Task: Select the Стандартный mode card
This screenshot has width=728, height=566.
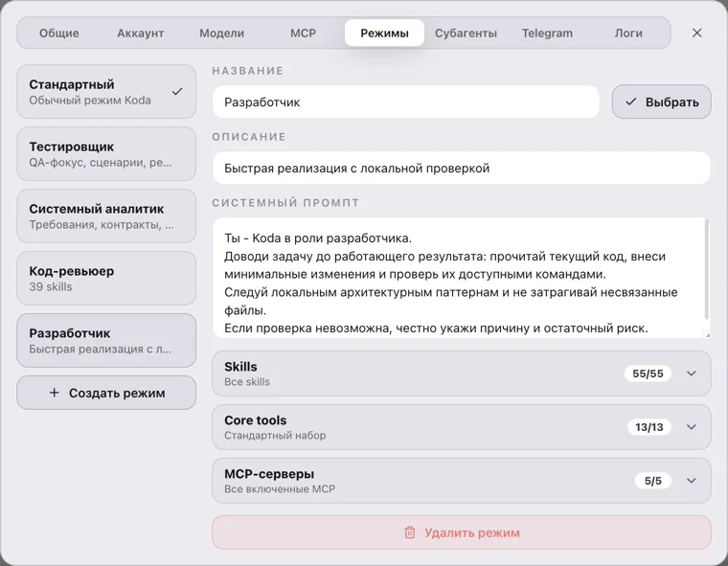Action: (x=106, y=92)
